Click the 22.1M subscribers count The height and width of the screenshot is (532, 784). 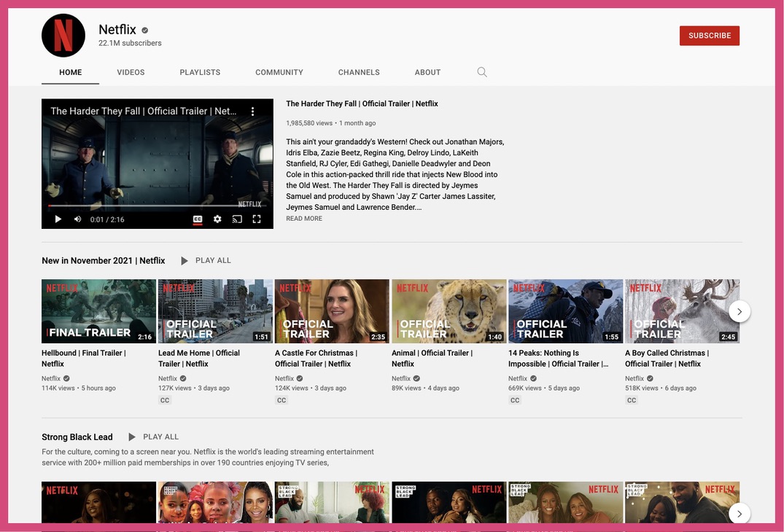[x=130, y=43]
